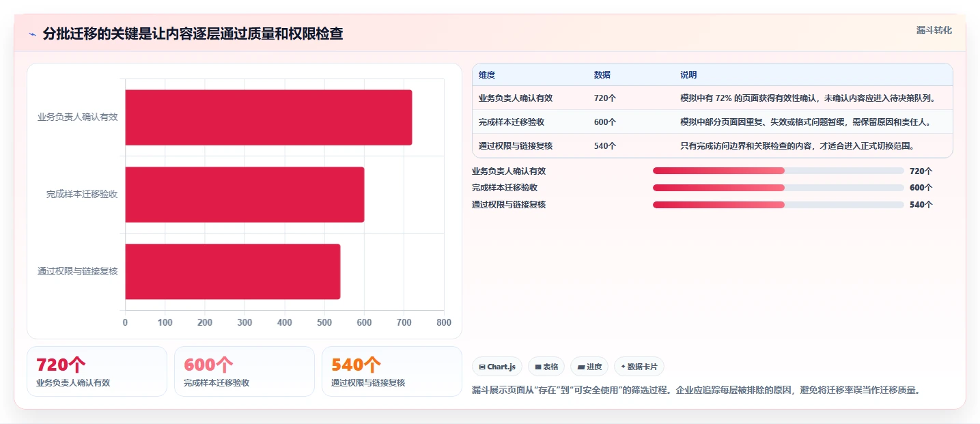The width and height of the screenshot is (980, 424).
Task: Click the 表格 chip label
Action: (x=550, y=367)
